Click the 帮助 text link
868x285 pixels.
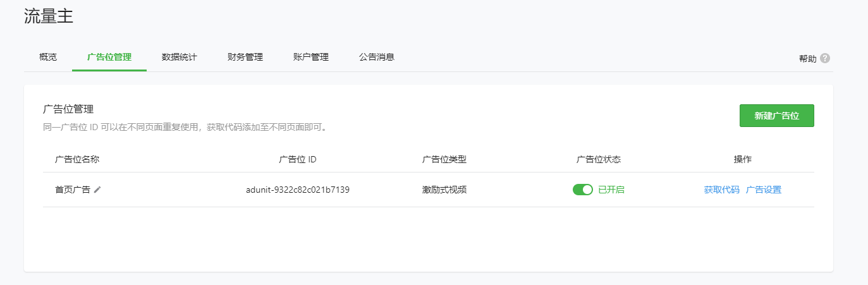(807, 59)
